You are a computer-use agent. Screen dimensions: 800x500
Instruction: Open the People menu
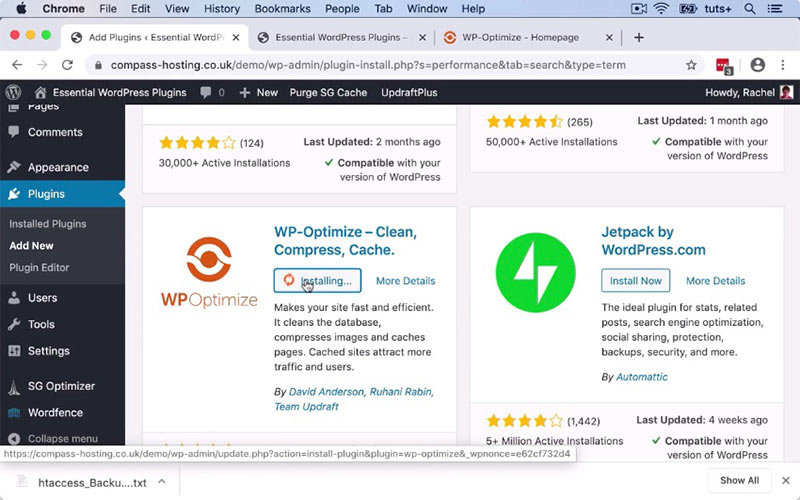click(x=342, y=9)
